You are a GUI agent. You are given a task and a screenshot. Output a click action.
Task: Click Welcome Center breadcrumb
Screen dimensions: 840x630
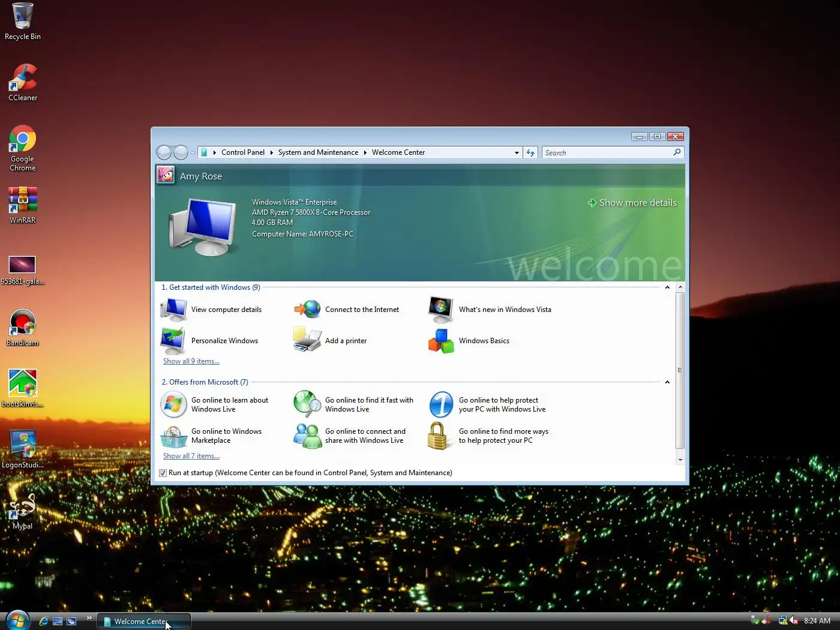398,152
